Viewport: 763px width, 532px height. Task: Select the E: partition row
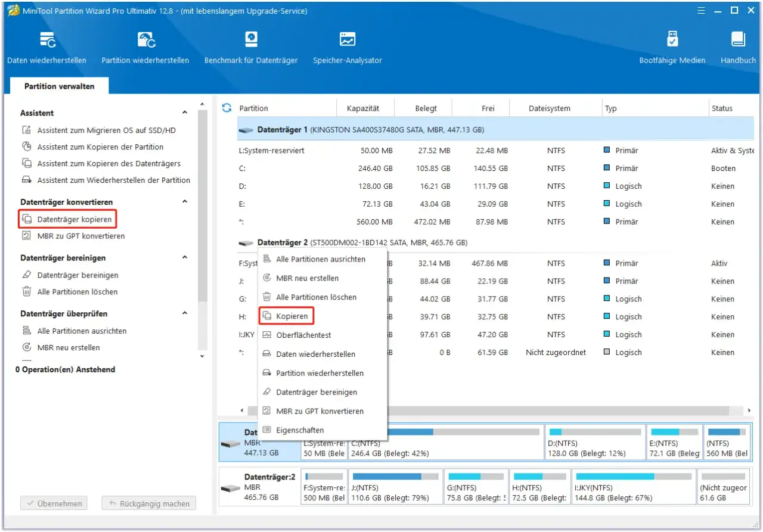click(x=495, y=204)
